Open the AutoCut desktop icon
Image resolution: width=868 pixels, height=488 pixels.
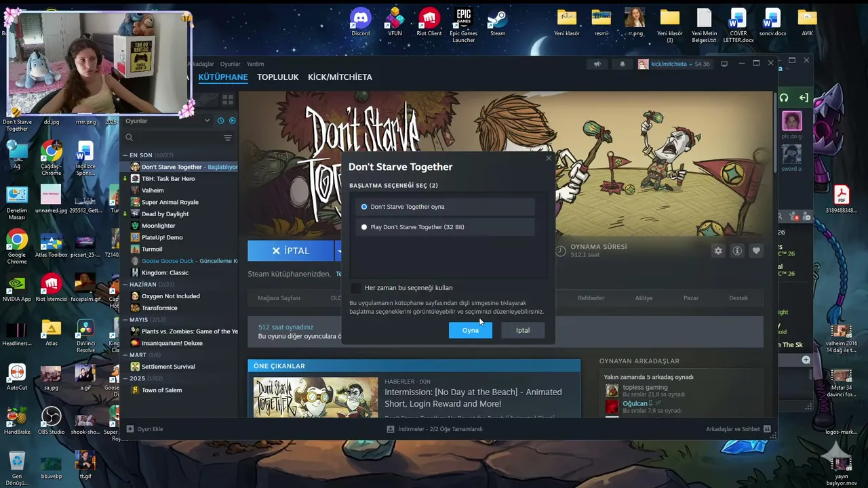coord(17,377)
